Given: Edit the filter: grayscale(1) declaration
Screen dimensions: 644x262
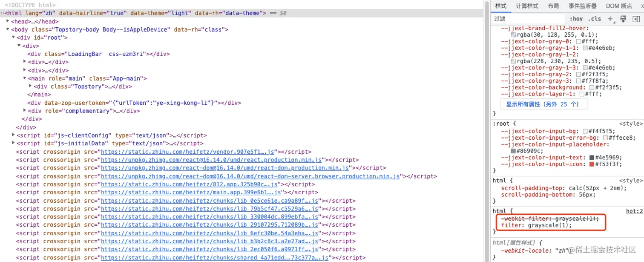Looking at the screenshot, I should click(x=537, y=225).
